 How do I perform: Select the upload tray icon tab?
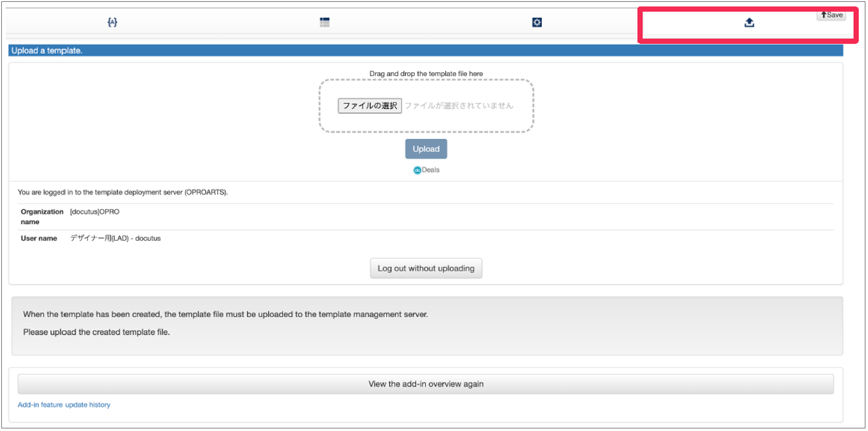point(749,23)
